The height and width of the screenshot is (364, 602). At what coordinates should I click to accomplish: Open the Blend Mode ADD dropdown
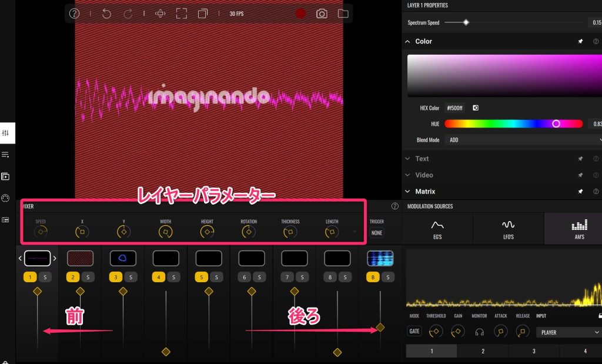tap(523, 140)
